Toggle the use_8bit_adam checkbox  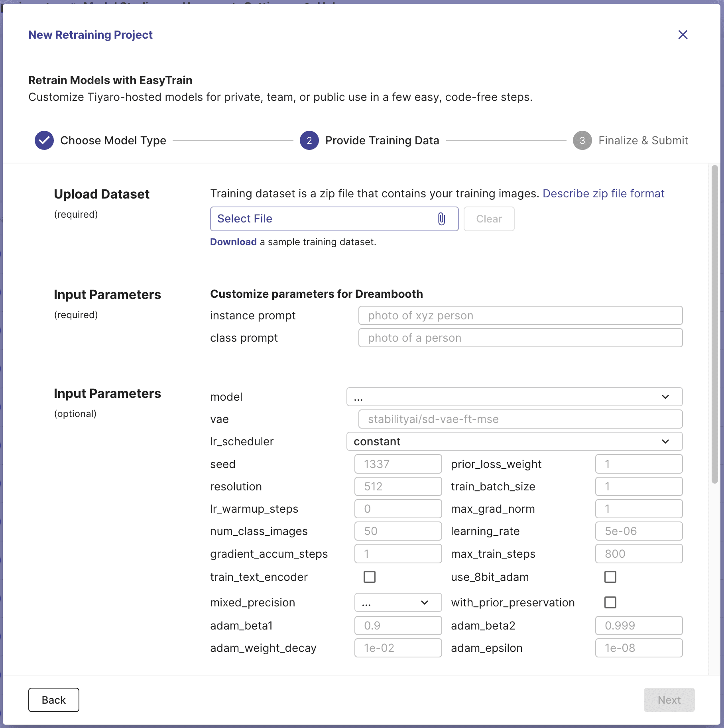coord(610,577)
